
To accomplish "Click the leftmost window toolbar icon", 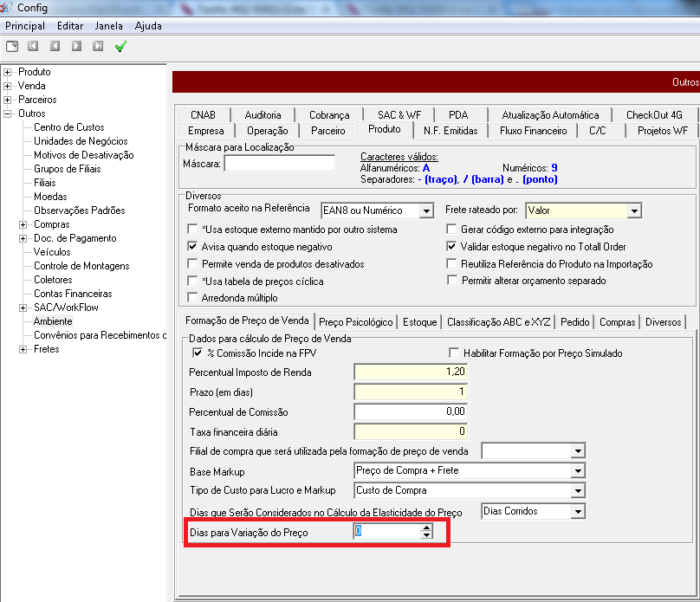I will coord(12,46).
